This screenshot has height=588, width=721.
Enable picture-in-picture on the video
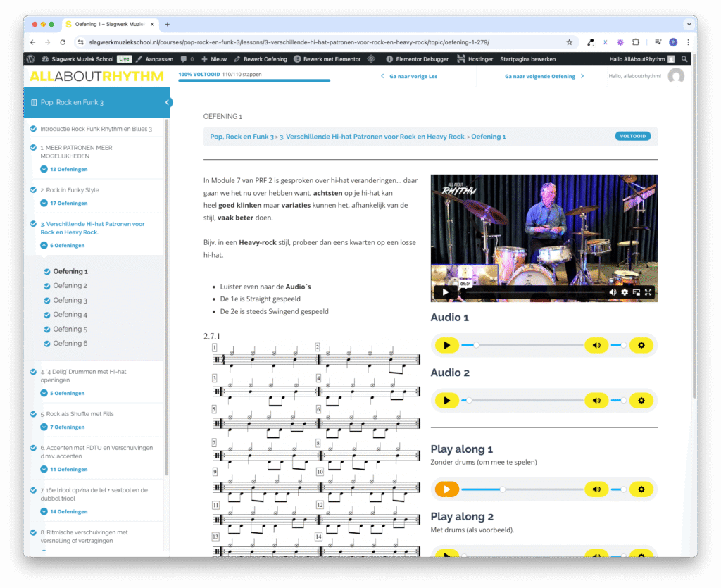coord(637,292)
